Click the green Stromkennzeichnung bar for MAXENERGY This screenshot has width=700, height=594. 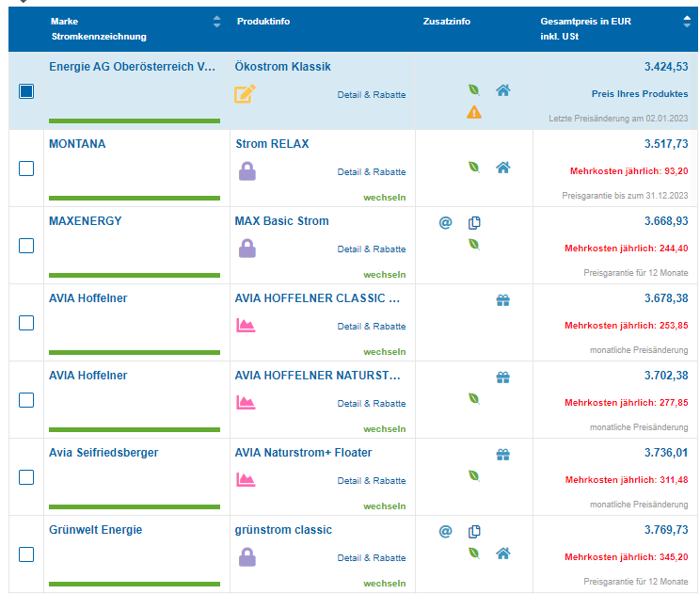tap(135, 275)
